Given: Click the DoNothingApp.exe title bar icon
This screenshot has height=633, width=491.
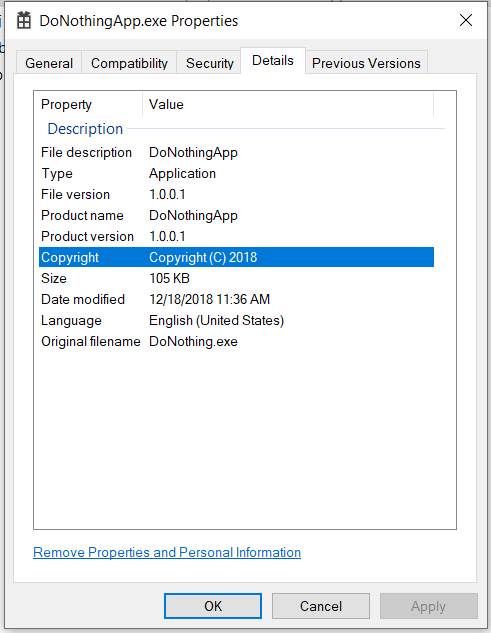Looking at the screenshot, I should click(24, 21).
